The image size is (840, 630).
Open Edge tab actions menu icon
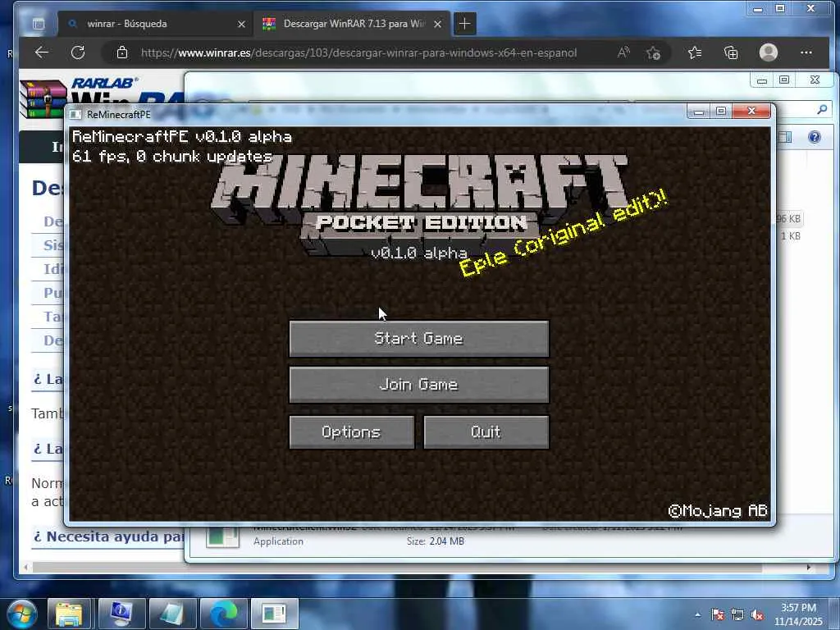click(x=39, y=24)
